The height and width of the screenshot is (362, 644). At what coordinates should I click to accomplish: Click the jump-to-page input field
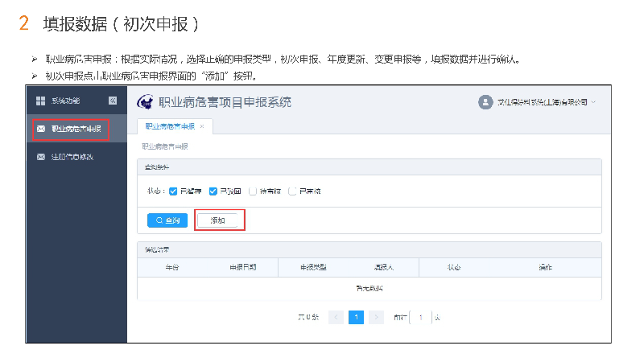[420, 317]
